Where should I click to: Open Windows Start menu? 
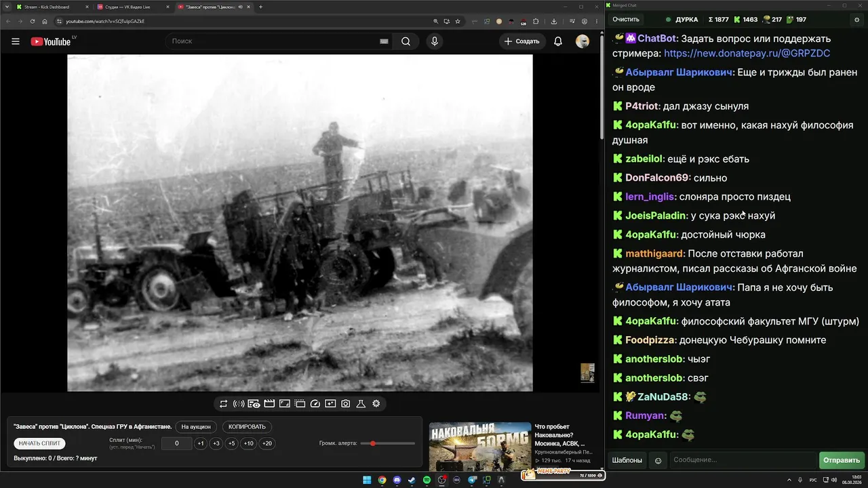367,480
